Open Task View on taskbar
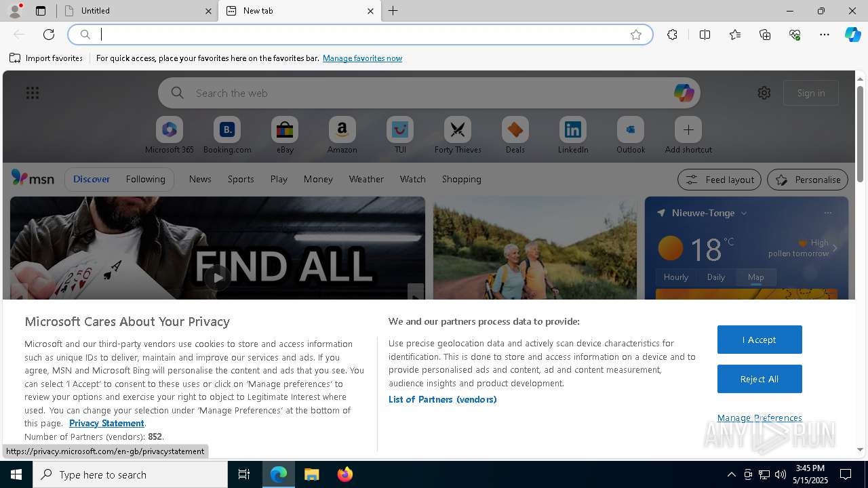Screen dimensions: 868x488 244,474
